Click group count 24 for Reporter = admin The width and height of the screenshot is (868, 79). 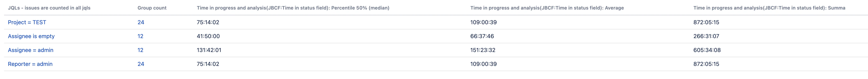coord(141,64)
